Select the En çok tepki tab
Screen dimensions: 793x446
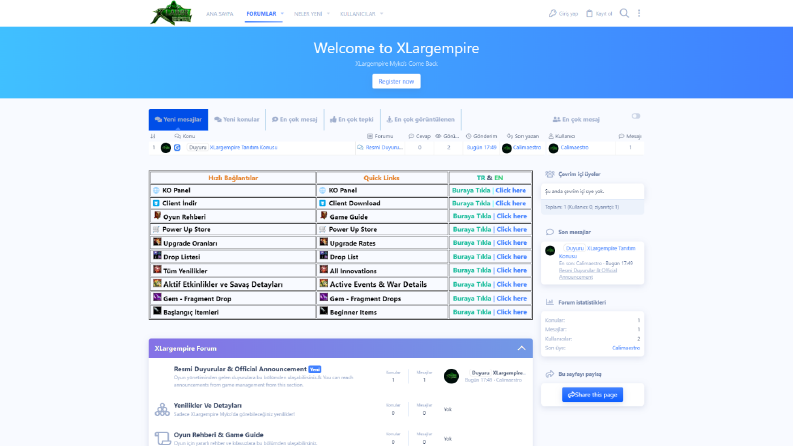[x=351, y=119]
